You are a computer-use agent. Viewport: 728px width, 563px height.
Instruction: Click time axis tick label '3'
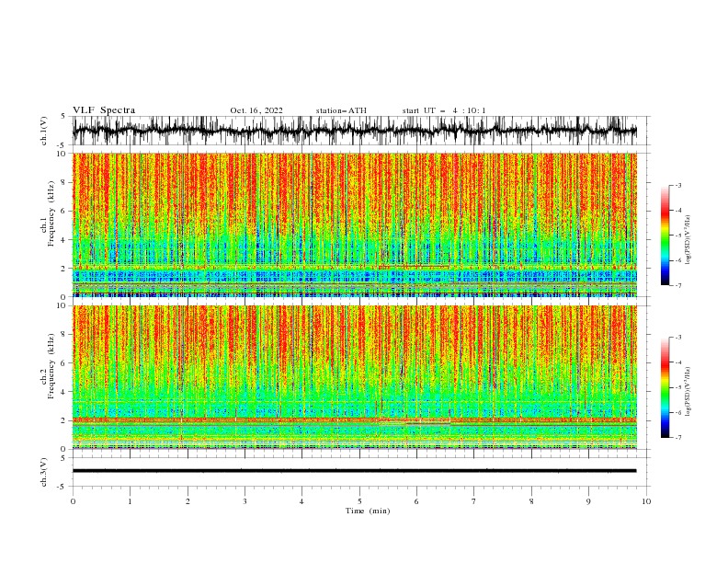coord(245,501)
